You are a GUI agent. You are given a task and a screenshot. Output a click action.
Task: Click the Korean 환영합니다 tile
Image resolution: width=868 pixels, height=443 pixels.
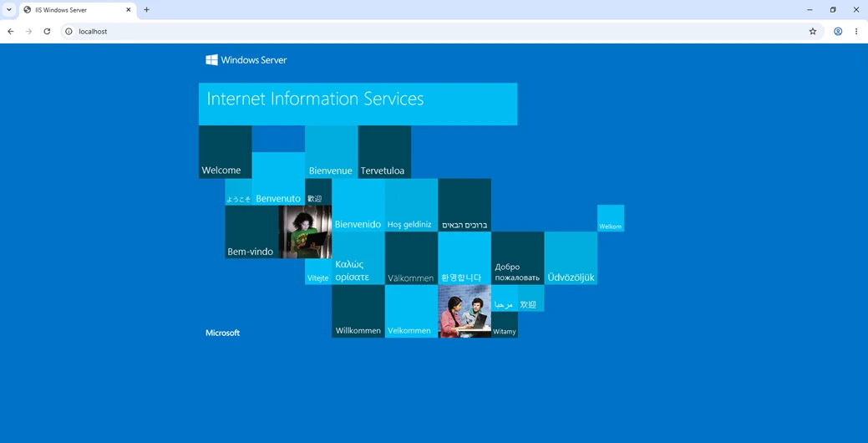pos(464,258)
